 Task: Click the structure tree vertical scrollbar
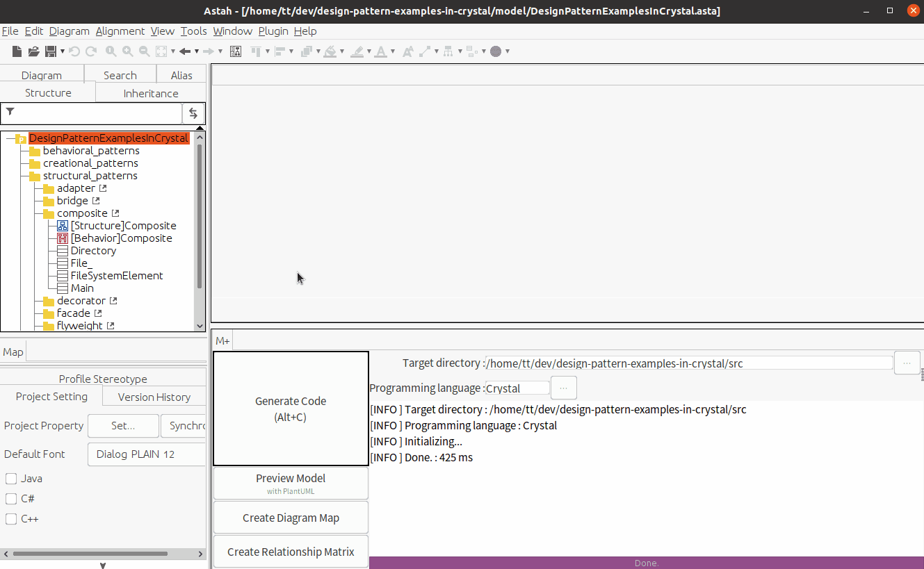tap(200, 215)
